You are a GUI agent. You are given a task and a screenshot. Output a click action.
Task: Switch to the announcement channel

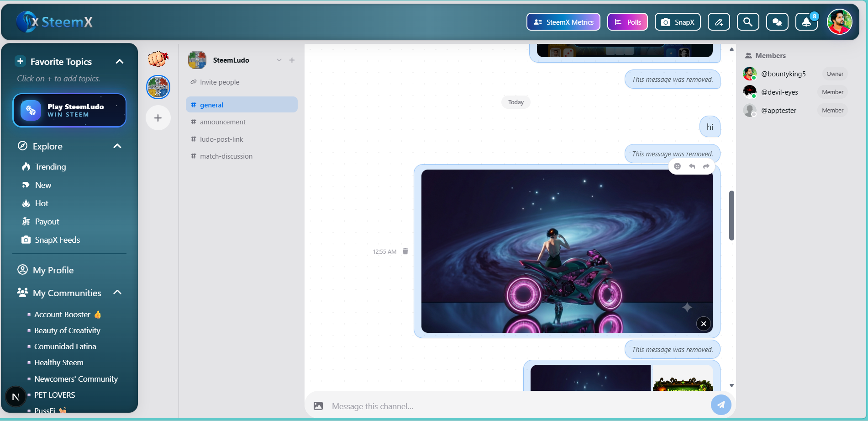pyautogui.click(x=242, y=122)
